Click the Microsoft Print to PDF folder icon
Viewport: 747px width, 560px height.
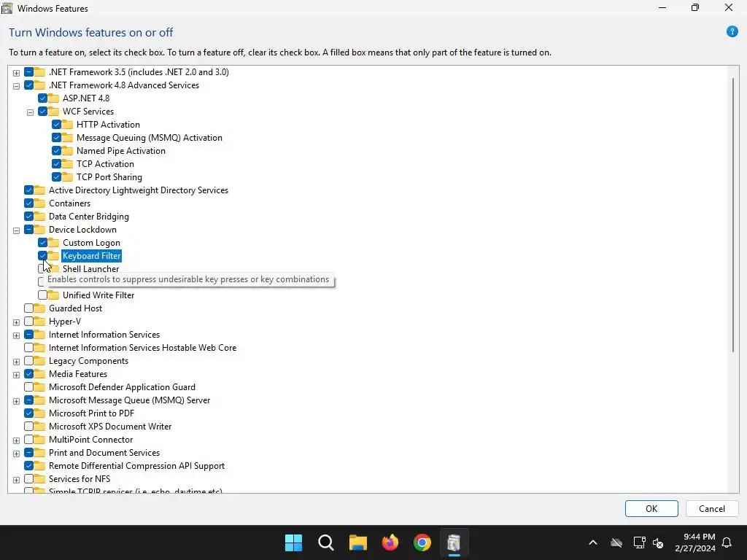pos(40,413)
